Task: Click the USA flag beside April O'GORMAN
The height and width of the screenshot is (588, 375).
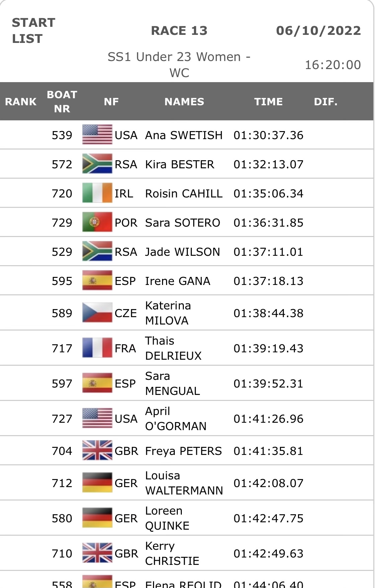Action: coord(97,418)
